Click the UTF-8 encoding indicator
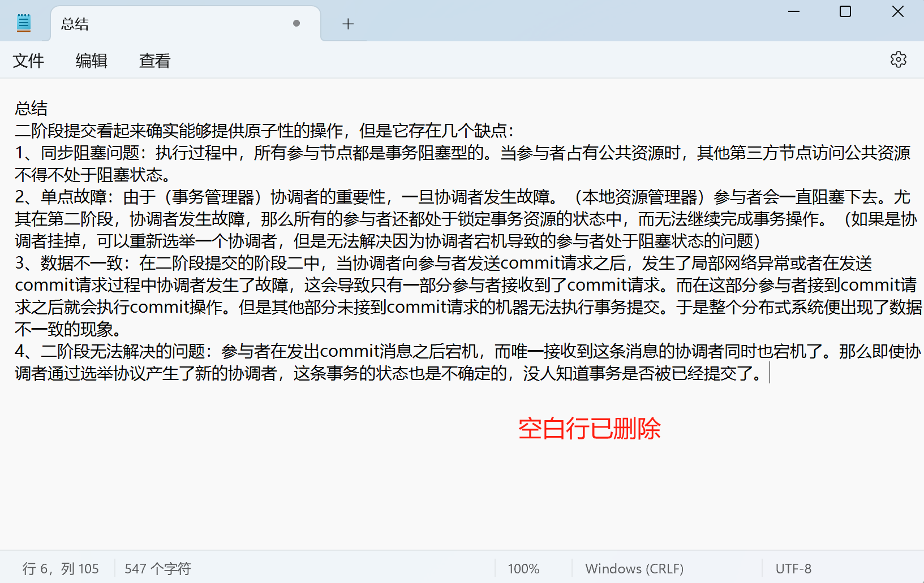The width and height of the screenshot is (924, 583). coord(793,568)
